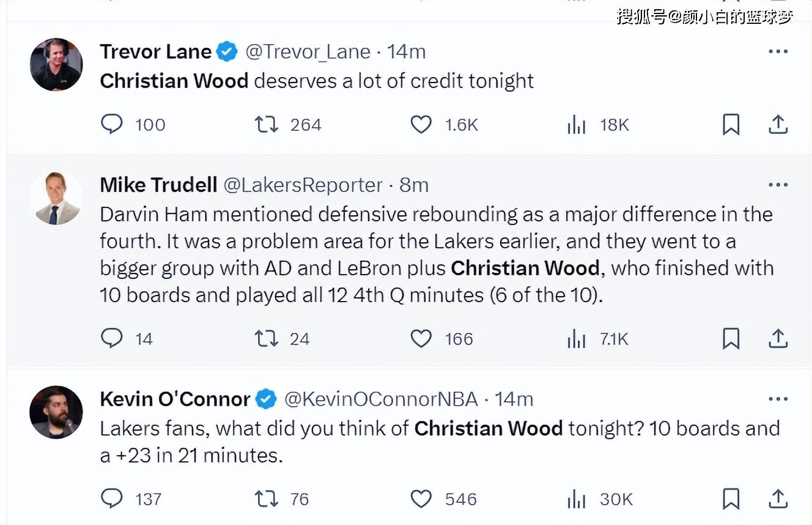Share Trevor Lane's tweet

point(777,124)
